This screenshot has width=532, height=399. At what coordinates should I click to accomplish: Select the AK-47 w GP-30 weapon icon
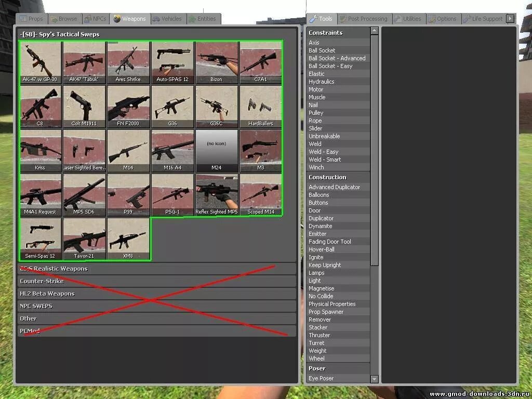(x=41, y=63)
